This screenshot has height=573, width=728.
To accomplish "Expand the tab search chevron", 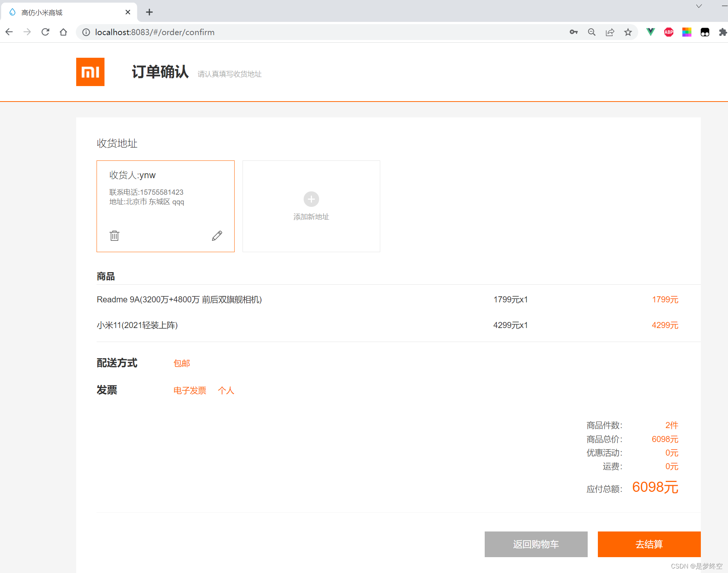I will click(699, 6).
